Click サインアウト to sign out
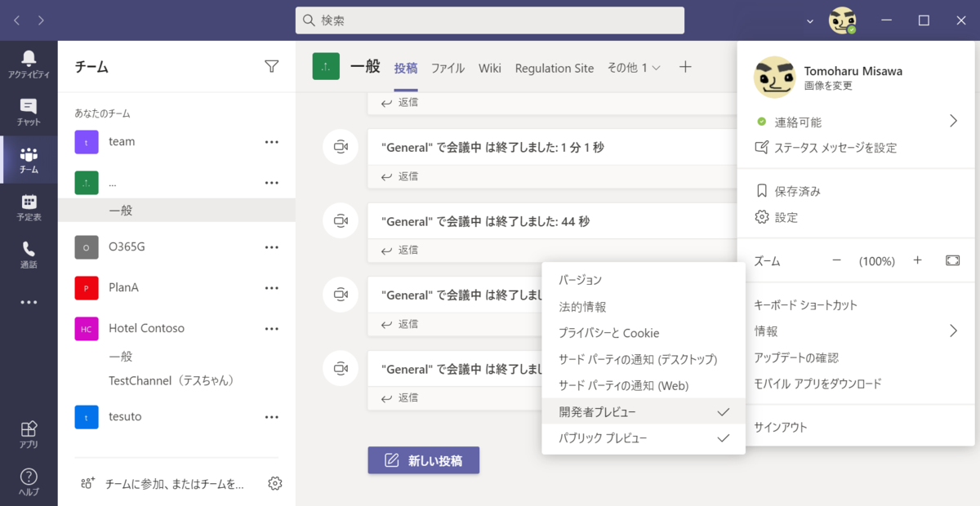Viewport: 980px width, 506px height. 781,427
